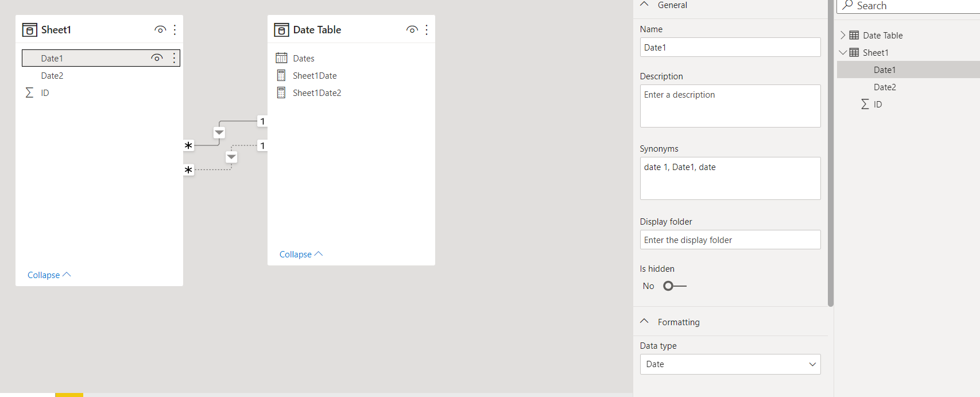
Task: Click the Description text box
Action: pyautogui.click(x=730, y=106)
